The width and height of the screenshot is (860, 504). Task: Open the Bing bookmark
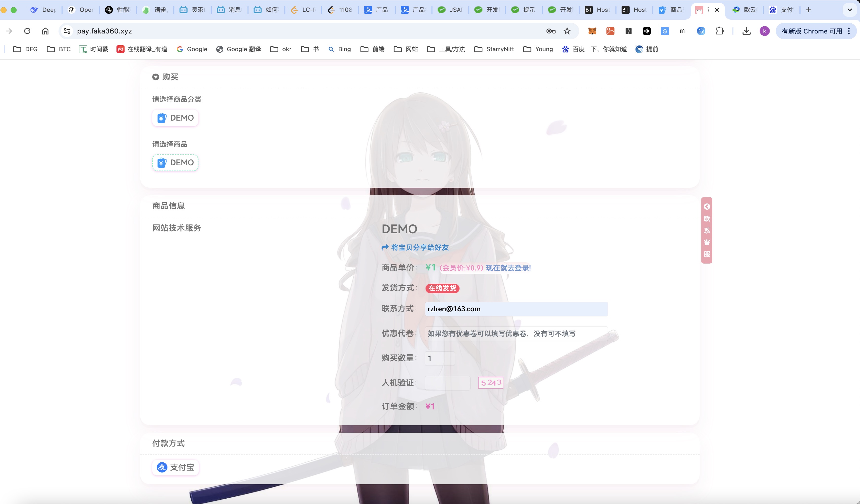click(340, 49)
